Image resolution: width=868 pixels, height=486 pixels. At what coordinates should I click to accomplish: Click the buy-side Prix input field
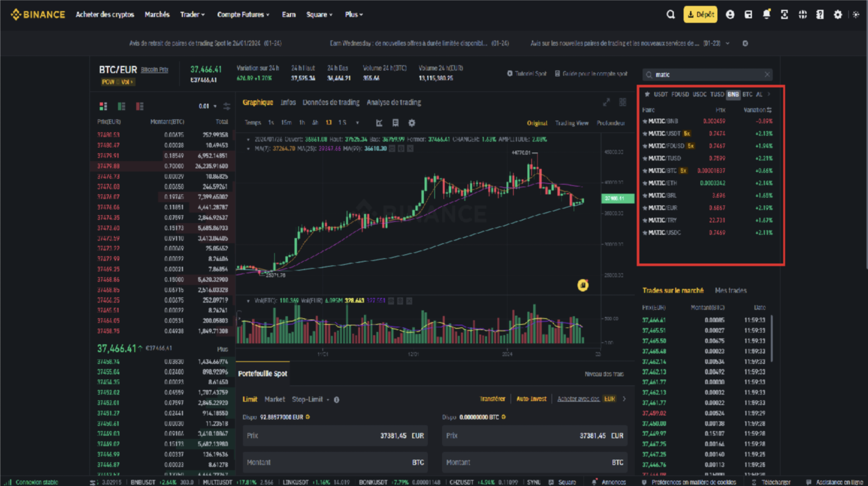[335, 436]
